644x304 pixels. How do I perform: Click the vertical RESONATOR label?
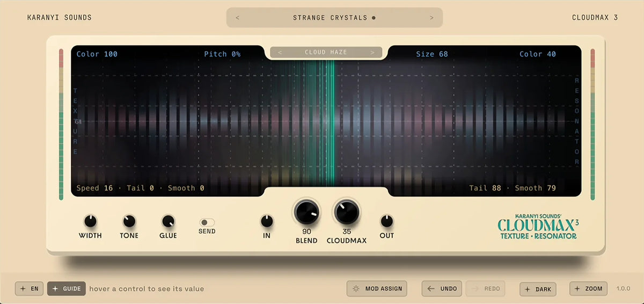click(577, 121)
